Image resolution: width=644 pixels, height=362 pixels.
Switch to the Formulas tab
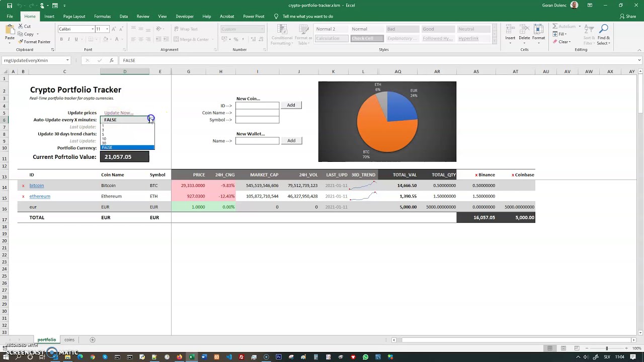point(103,17)
